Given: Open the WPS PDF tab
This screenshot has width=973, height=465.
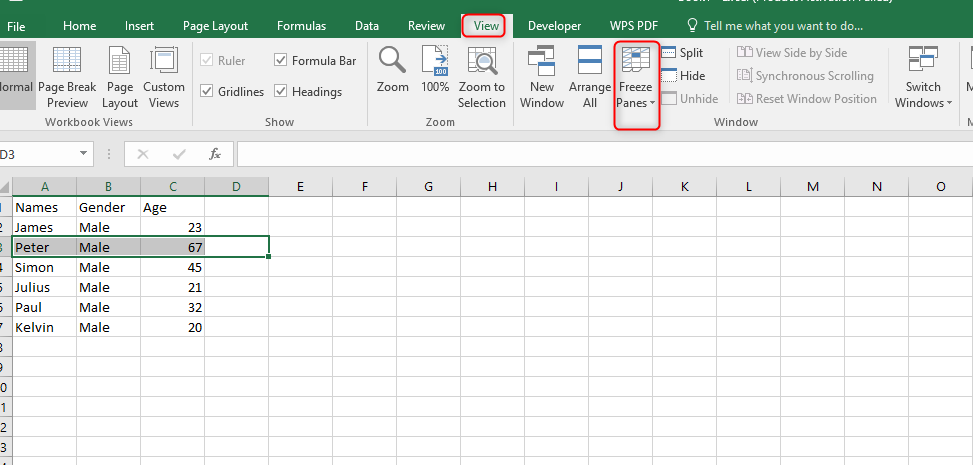Looking at the screenshot, I should (634, 26).
